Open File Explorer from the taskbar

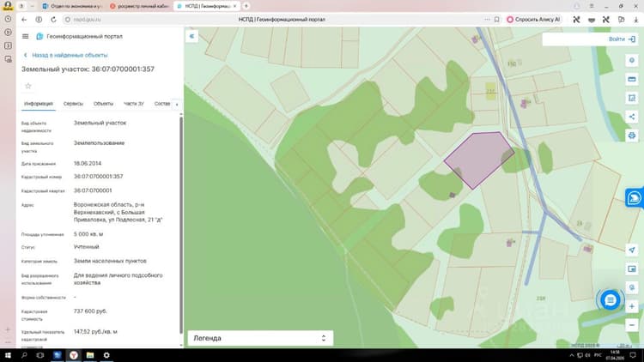pos(90,355)
